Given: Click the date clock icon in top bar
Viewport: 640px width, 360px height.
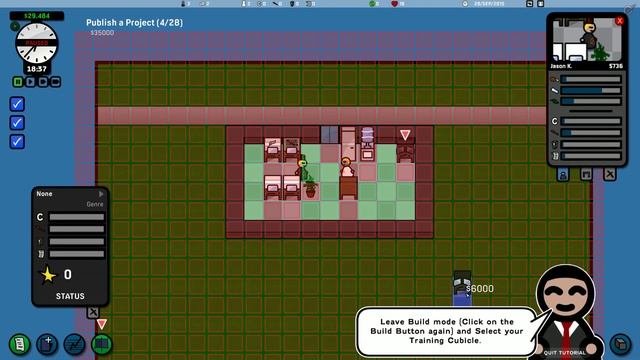Looking at the screenshot, I should [465, 4].
